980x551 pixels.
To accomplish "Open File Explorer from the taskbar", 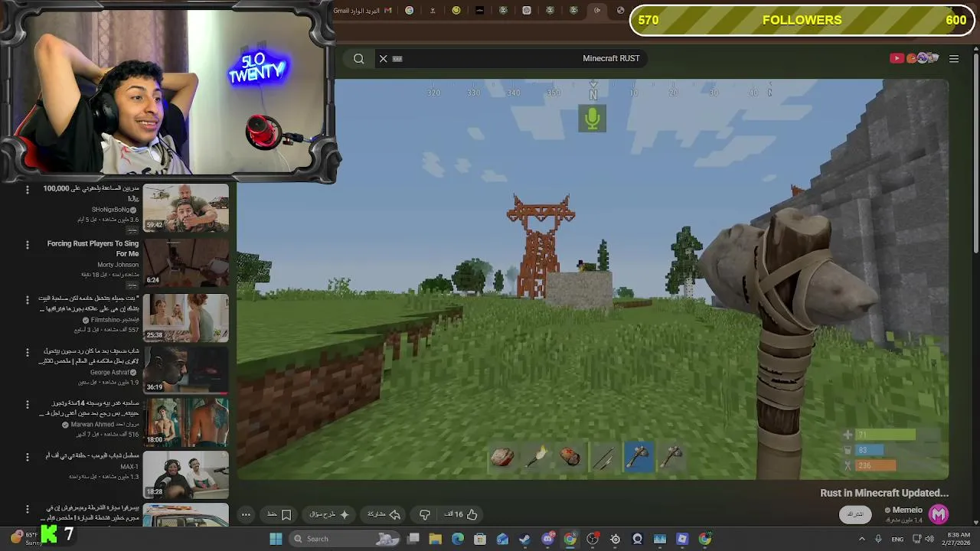I will (436, 539).
